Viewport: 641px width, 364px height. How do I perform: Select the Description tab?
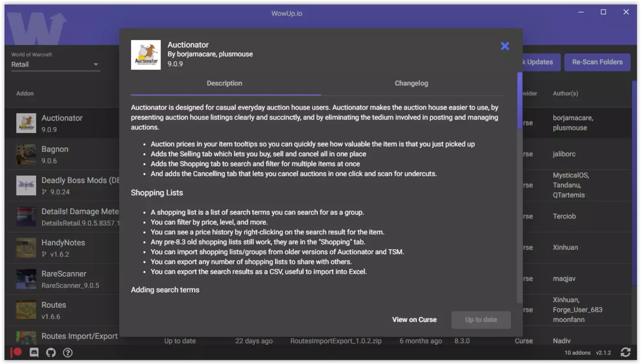pos(224,83)
